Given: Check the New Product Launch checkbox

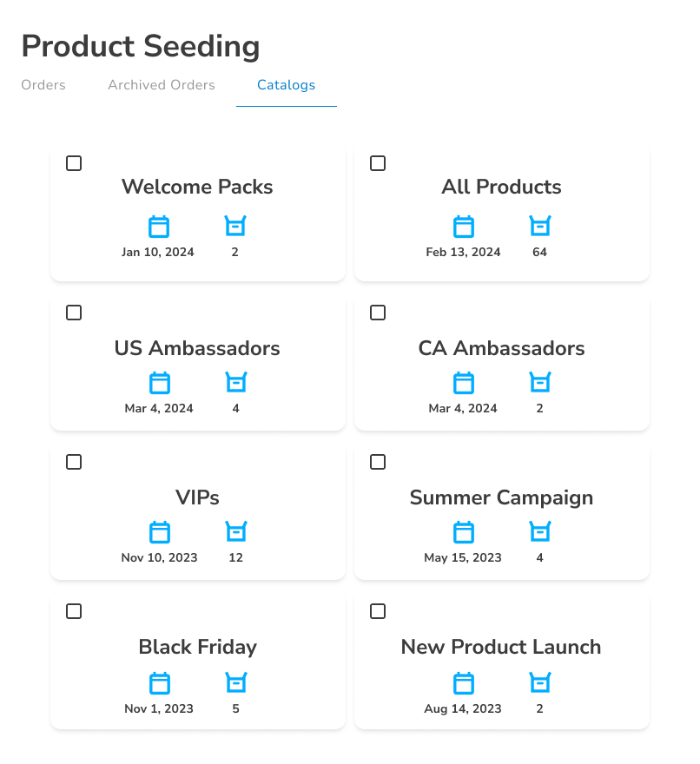Looking at the screenshot, I should pos(378,611).
